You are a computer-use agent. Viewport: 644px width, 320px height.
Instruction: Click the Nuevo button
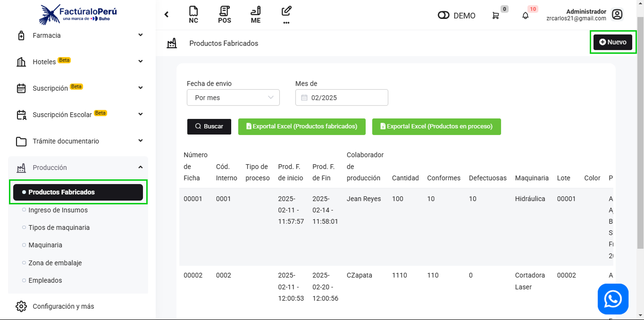coord(612,42)
